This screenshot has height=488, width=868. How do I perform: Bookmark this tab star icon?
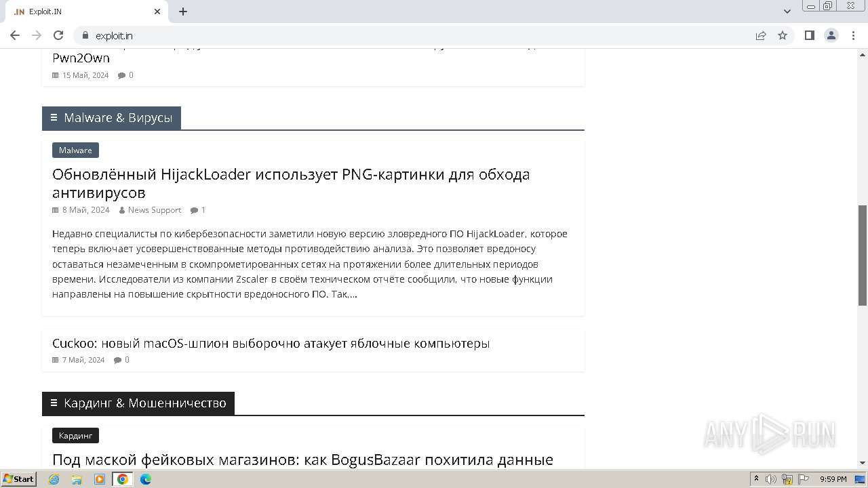pos(783,35)
